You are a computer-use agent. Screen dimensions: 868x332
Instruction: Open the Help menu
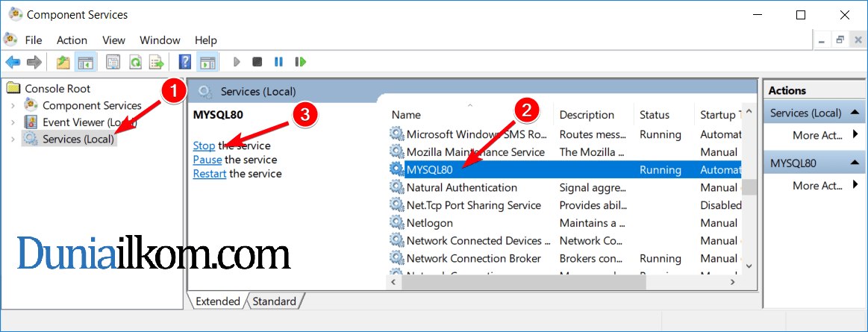pyautogui.click(x=206, y=40)
